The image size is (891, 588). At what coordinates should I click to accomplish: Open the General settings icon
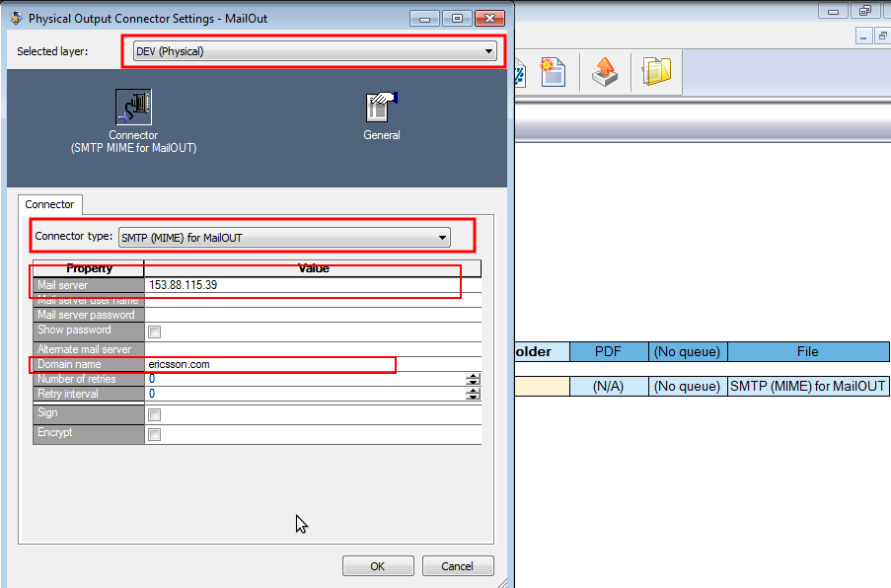pos(381,105)
